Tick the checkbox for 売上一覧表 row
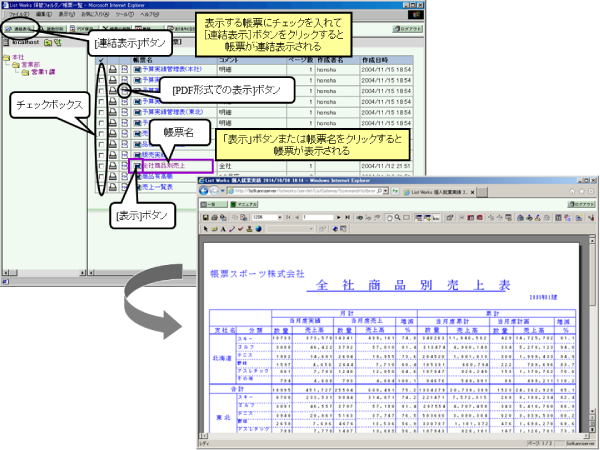 [101, 188]
